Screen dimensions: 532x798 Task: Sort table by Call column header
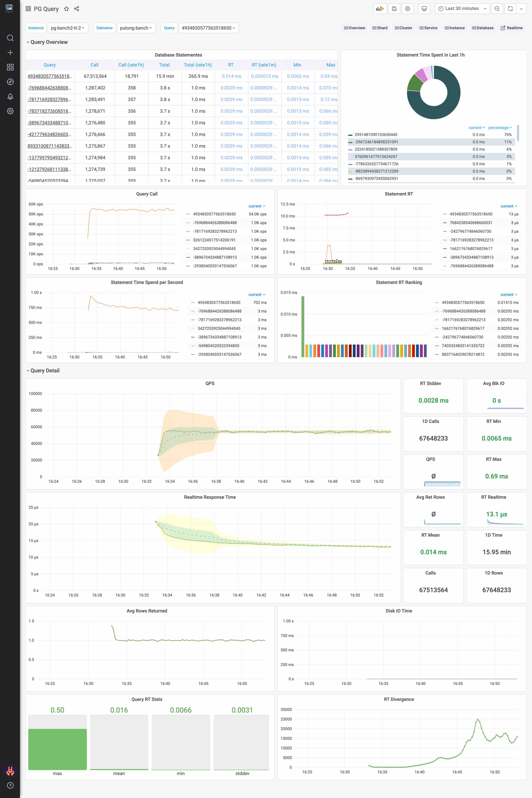tap(95, 65)
